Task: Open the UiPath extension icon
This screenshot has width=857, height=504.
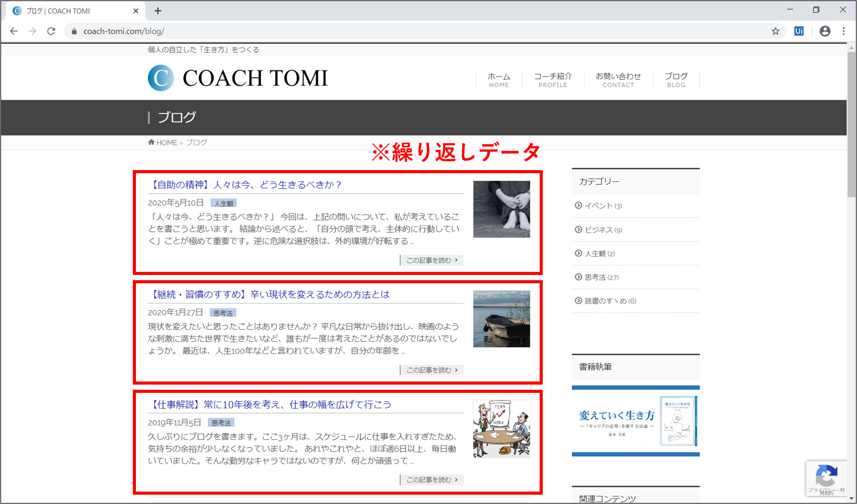Action: pos(799,31)
